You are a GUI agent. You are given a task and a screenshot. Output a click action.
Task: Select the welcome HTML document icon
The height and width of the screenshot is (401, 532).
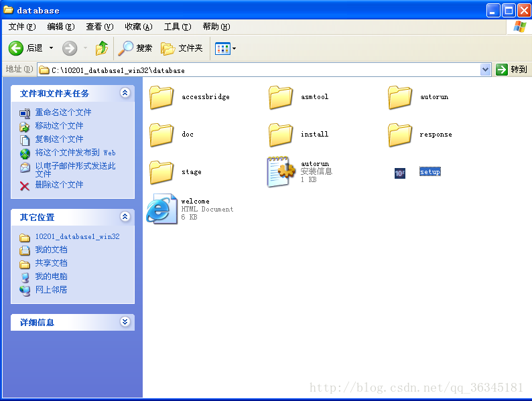point(162,209)
